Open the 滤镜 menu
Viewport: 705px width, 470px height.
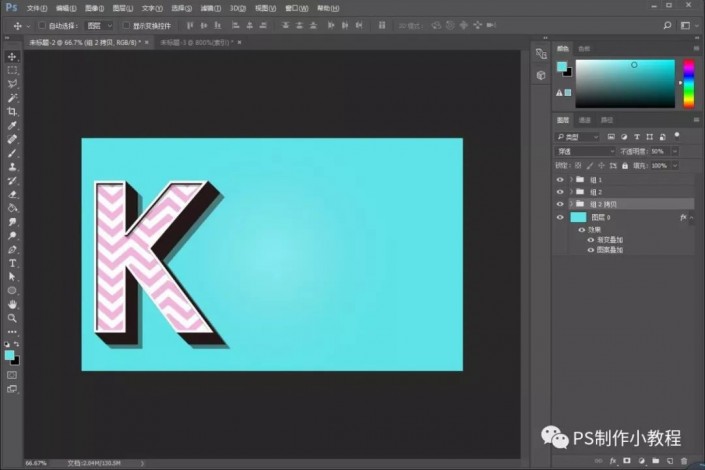210,8
